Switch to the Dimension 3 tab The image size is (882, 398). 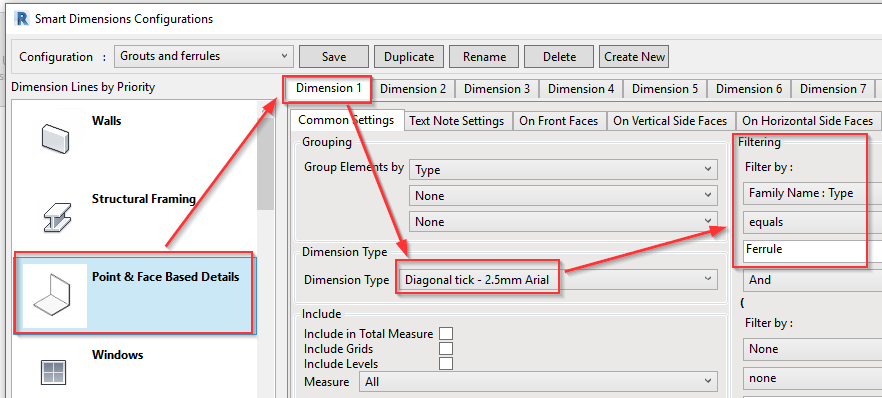coord(497,89)
